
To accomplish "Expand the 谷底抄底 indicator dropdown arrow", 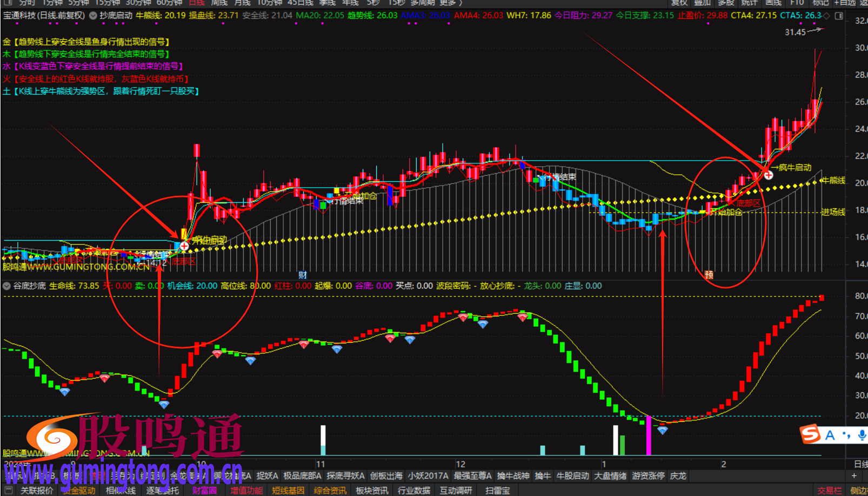I will (6, 286).
